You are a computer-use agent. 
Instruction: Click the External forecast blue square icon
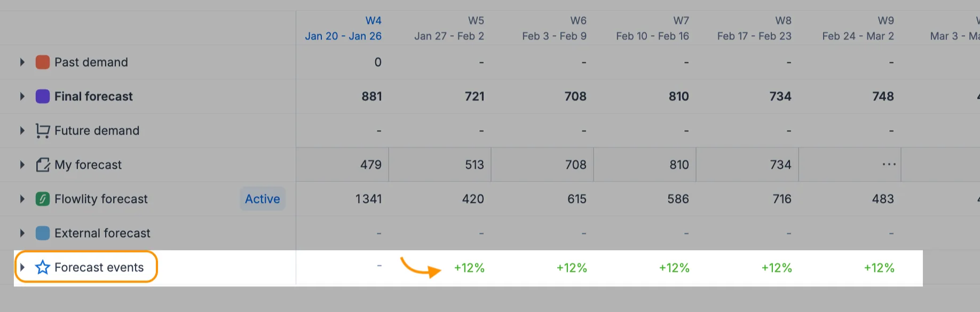(x=43, y=233)
